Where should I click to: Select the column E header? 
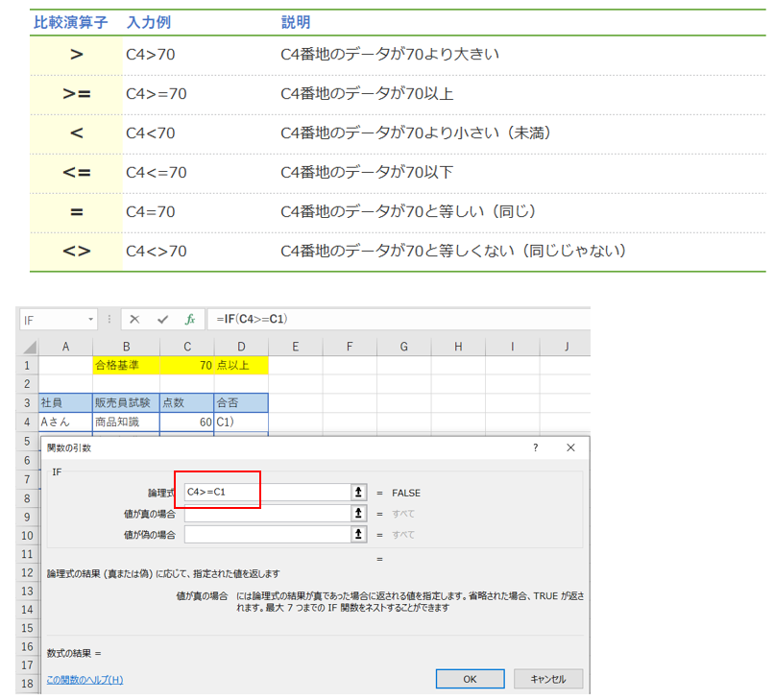296,346
